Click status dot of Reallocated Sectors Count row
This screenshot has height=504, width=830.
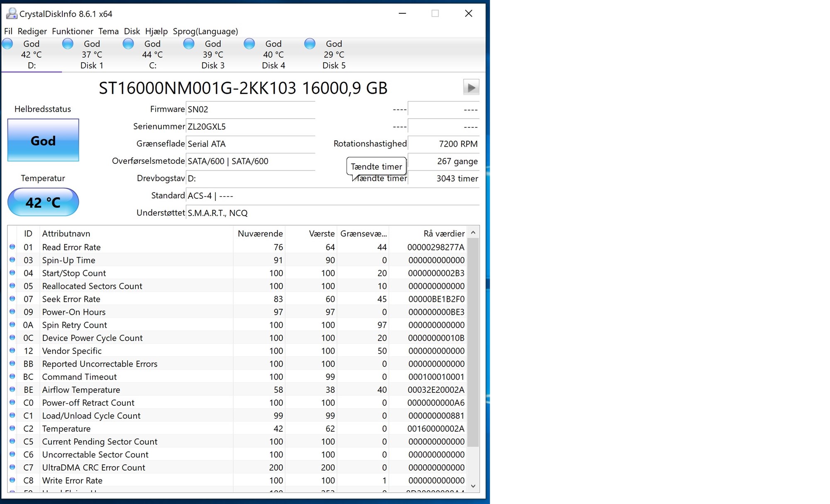[12, 285]
